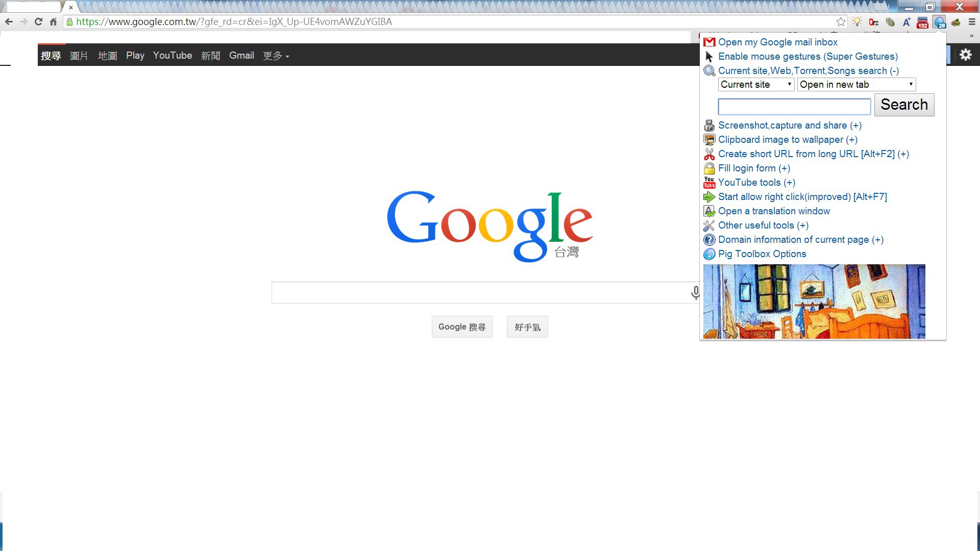Click the Orz extension icon
Viewport: 980px width, 551px height.
click(873, 22)
